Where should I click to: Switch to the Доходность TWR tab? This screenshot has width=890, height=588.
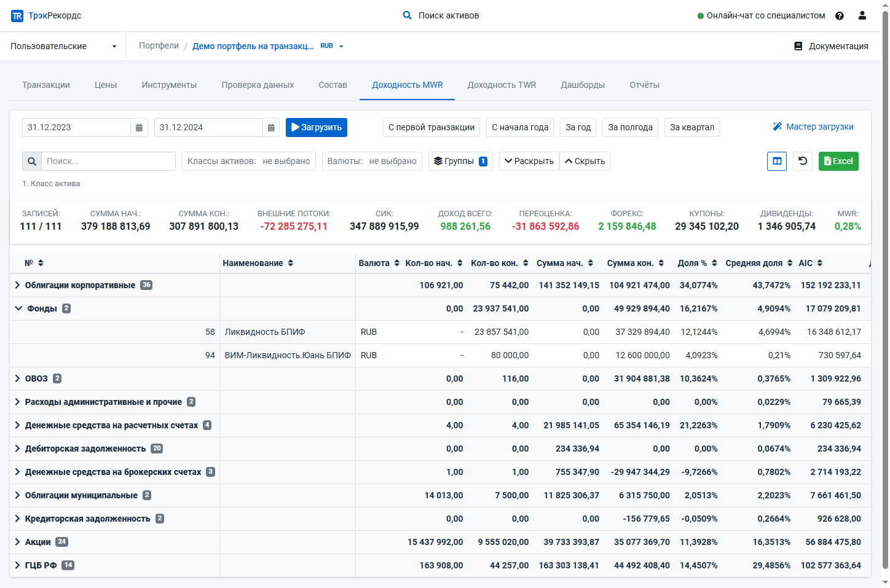[x=502, y=85]
